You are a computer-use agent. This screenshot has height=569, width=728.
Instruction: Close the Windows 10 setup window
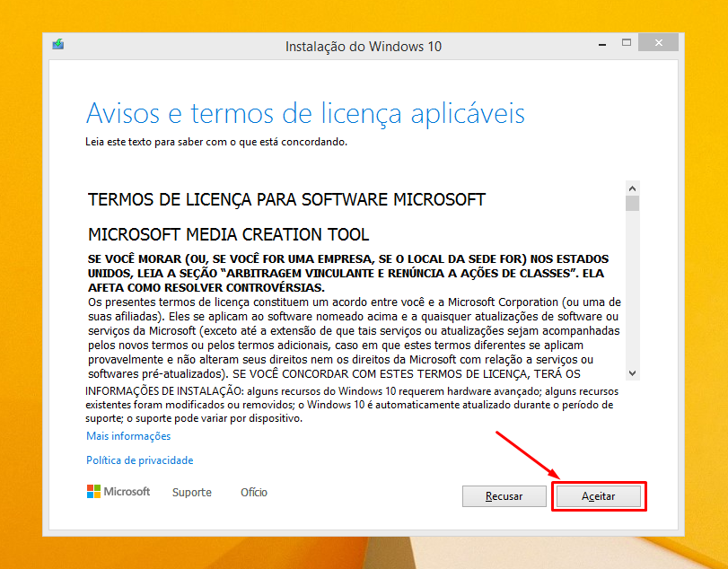pos(661,44)
